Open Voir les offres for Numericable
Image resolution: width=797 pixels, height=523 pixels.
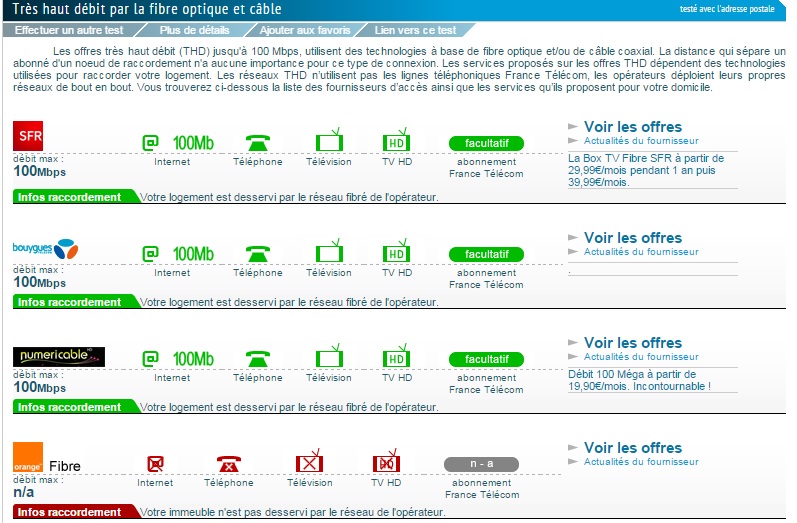point(633,343)
